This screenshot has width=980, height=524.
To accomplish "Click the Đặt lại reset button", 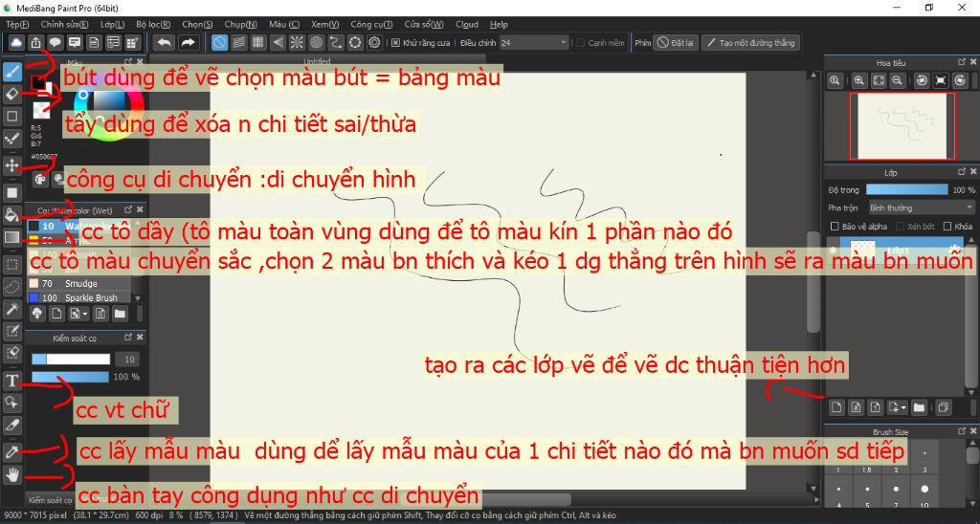I will click(676, 43).
